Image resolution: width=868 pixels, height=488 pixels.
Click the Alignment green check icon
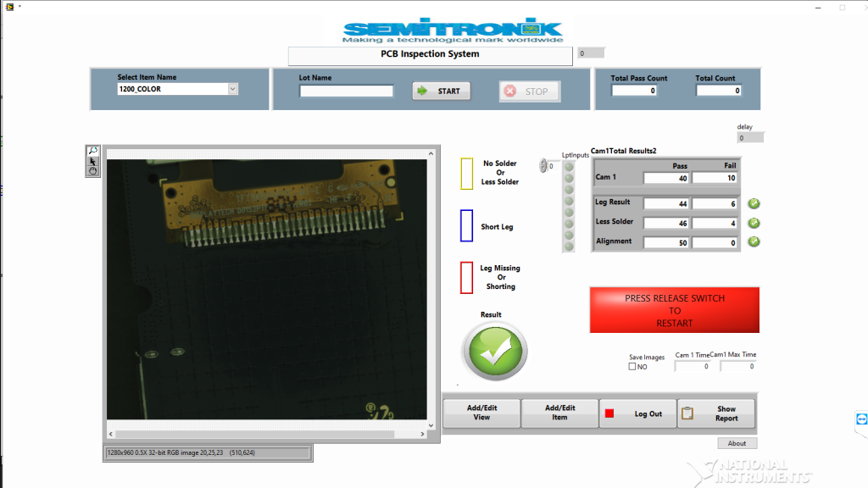pyautogui.click(x=754, y=242)
